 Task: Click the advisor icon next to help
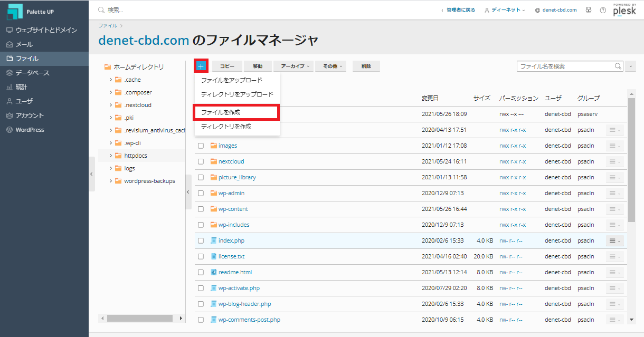click(589, 10)
